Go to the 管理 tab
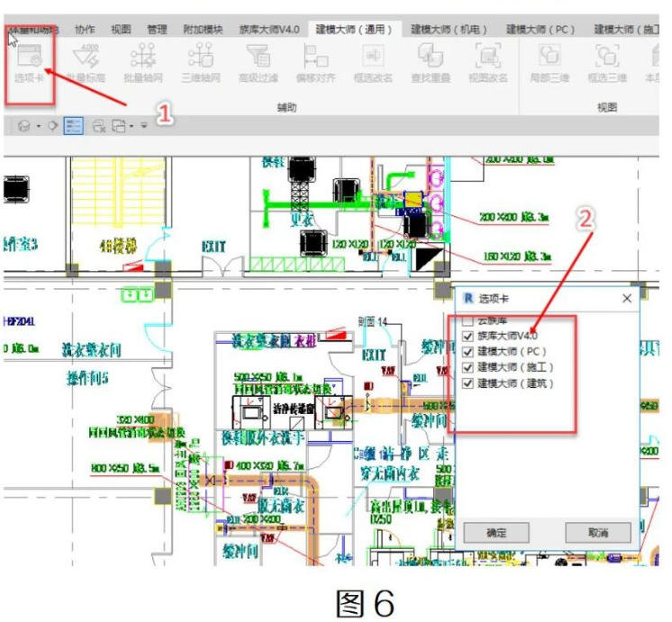The image size is (672, 622). click(x=157, y=29)
